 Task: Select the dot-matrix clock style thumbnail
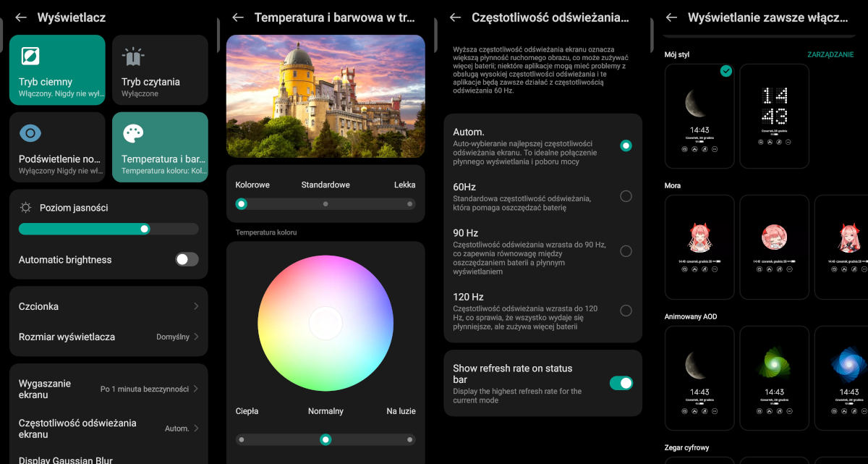click(774, 116)
